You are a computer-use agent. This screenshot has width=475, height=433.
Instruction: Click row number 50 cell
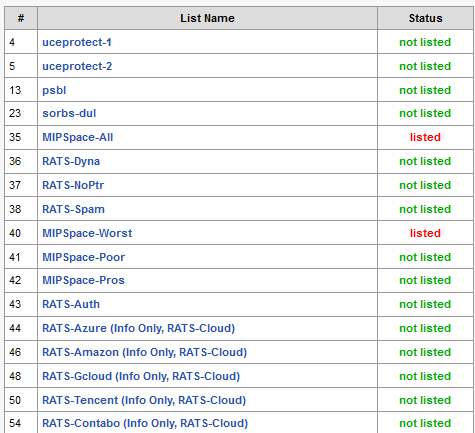click(21, 400)
